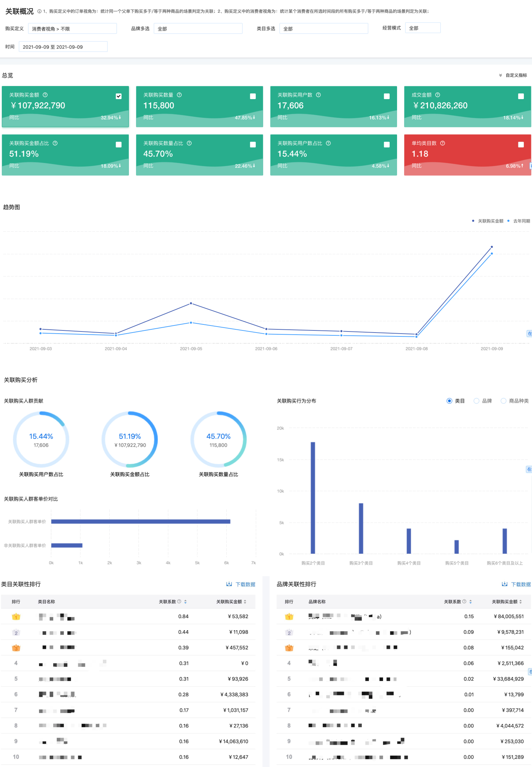The height and width of the screenshot is (767, 532).
Task: Click rank 1 crown in brand ranking
Action: click(x=289, y=616)
